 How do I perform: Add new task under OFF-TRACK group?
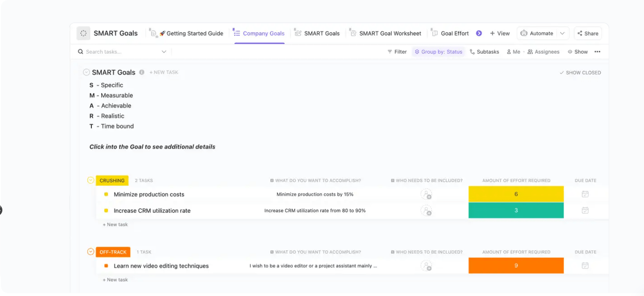115,280
